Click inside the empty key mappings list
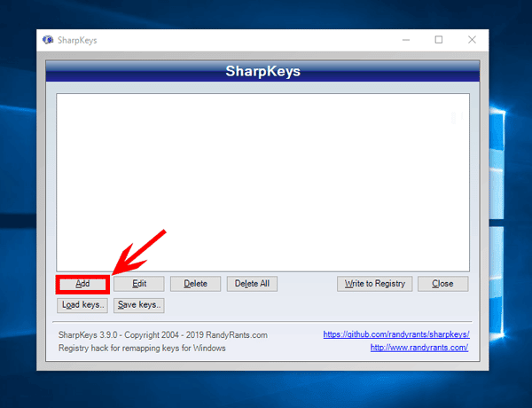 pos(263,183)
